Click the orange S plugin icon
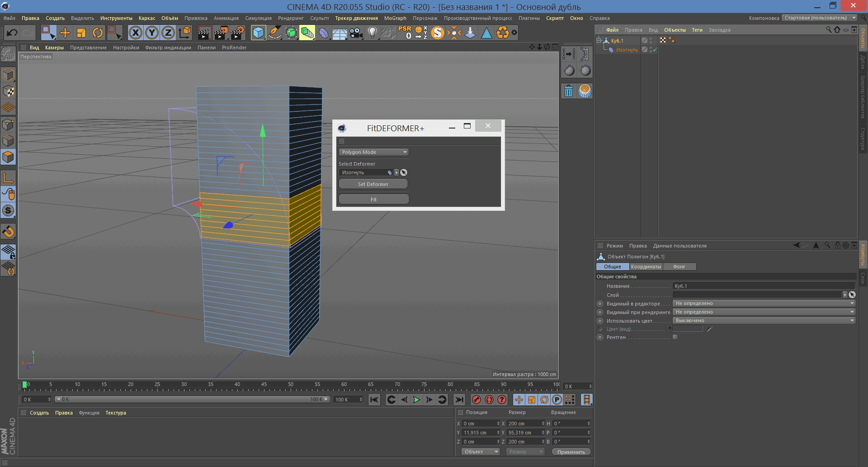 pos(438,33)
